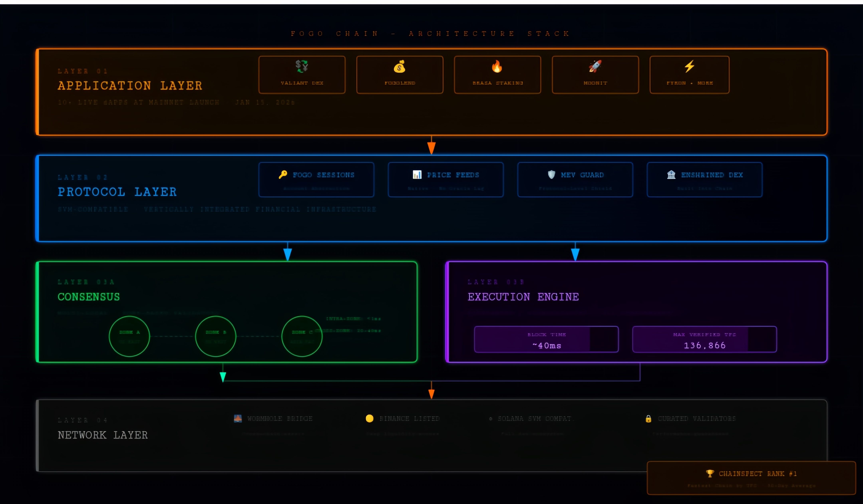Select the Zone A circle in Consensus
Image resolution: width=863 pixels, height=504 pixels.
(x=129, y=336)
